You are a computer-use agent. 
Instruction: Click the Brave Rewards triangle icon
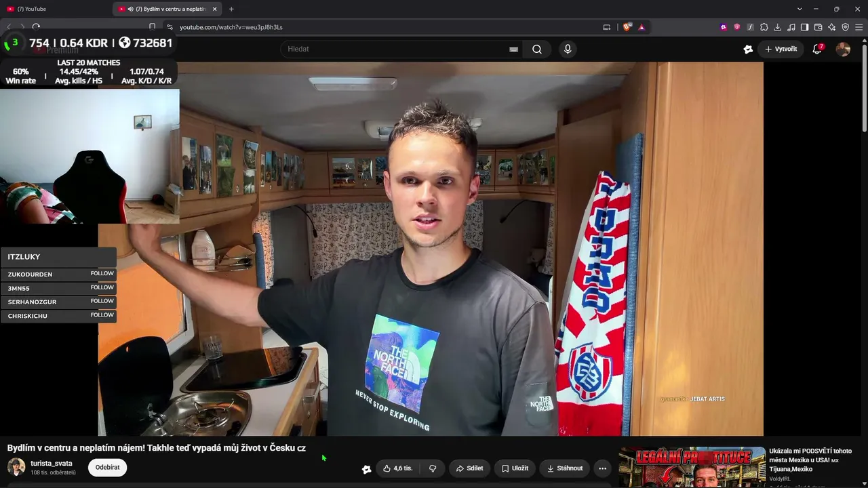coord(641,27)
